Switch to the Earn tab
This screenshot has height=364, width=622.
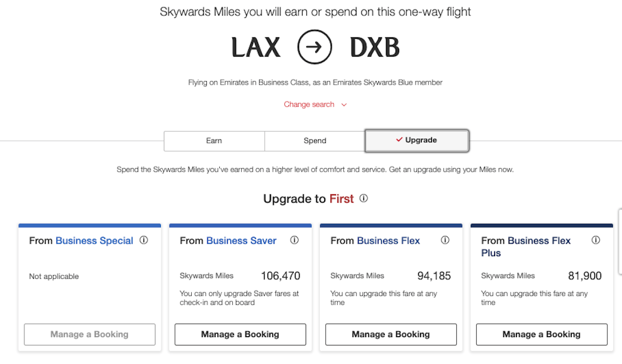[214, 141]
